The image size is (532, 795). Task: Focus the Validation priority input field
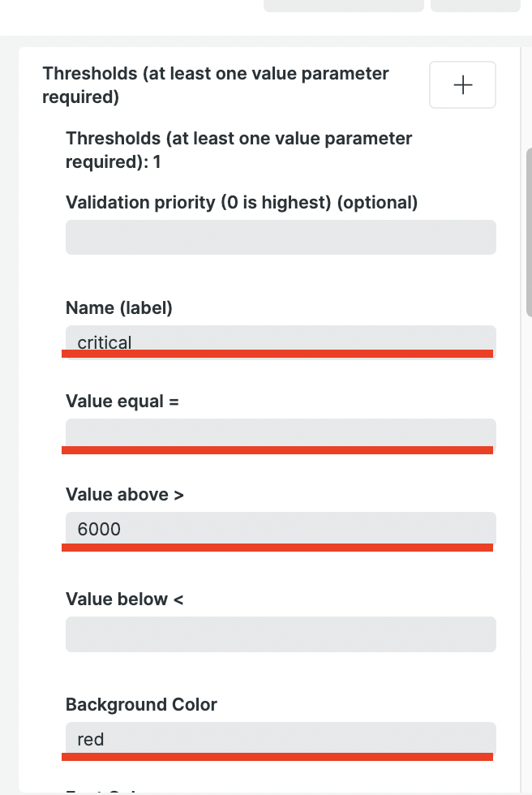(280, 238)
